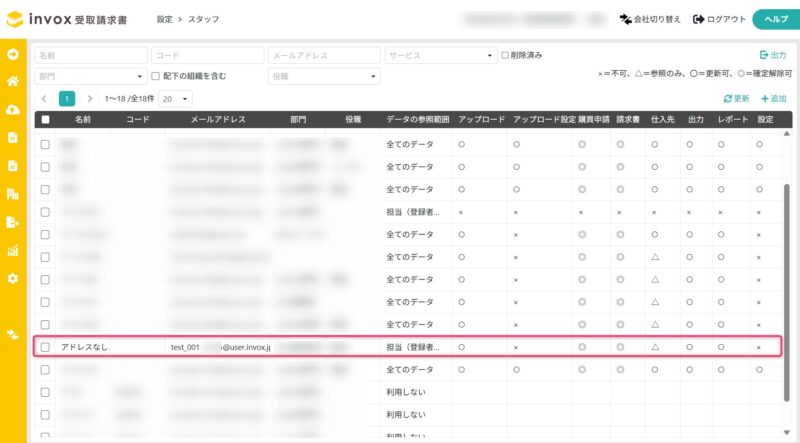Focus the 名前 search input field
Viewport: 800px width, 443px height.
pyautogui.click(x=91, y=55)
